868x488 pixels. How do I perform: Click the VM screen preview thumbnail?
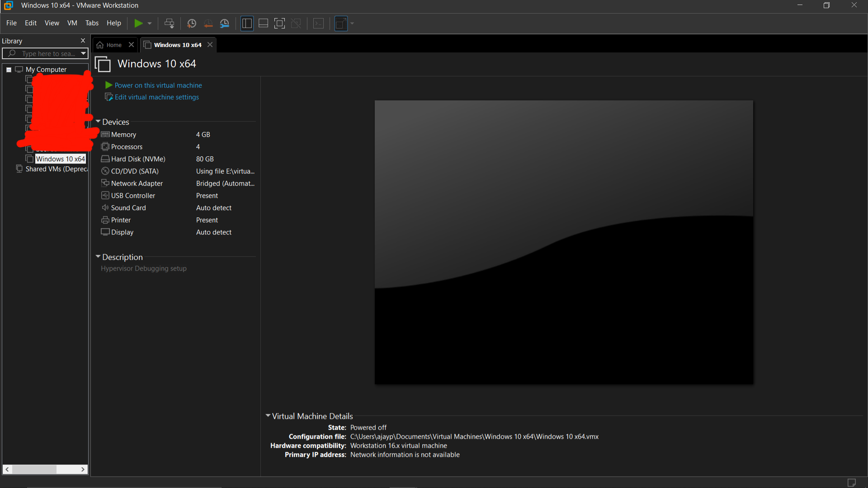point(564,242)
